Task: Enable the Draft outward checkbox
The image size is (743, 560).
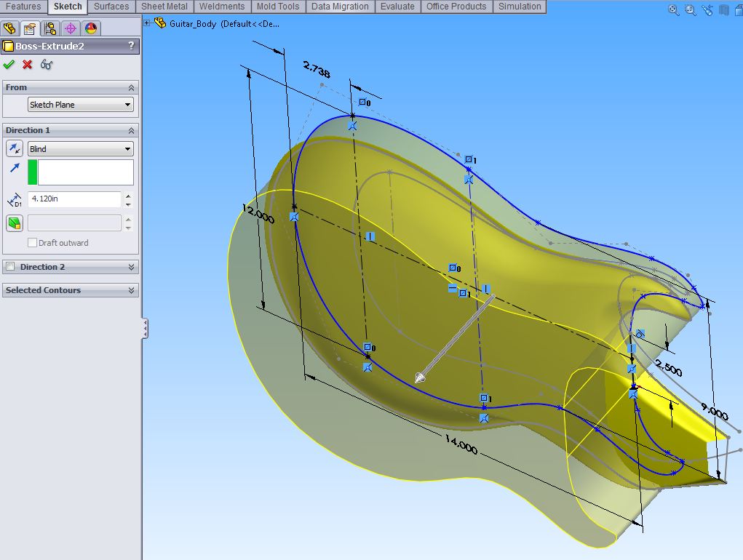Action: (33, 242)
